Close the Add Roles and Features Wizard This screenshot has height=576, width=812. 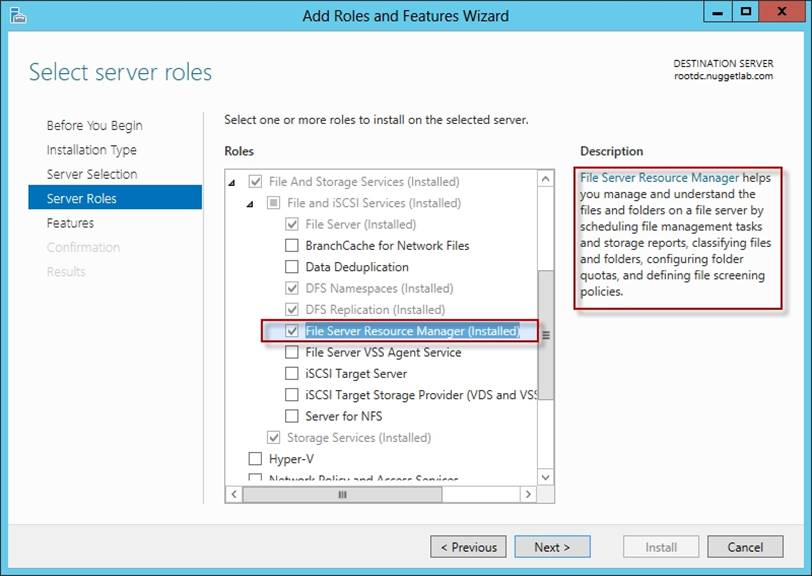[782, 11]
